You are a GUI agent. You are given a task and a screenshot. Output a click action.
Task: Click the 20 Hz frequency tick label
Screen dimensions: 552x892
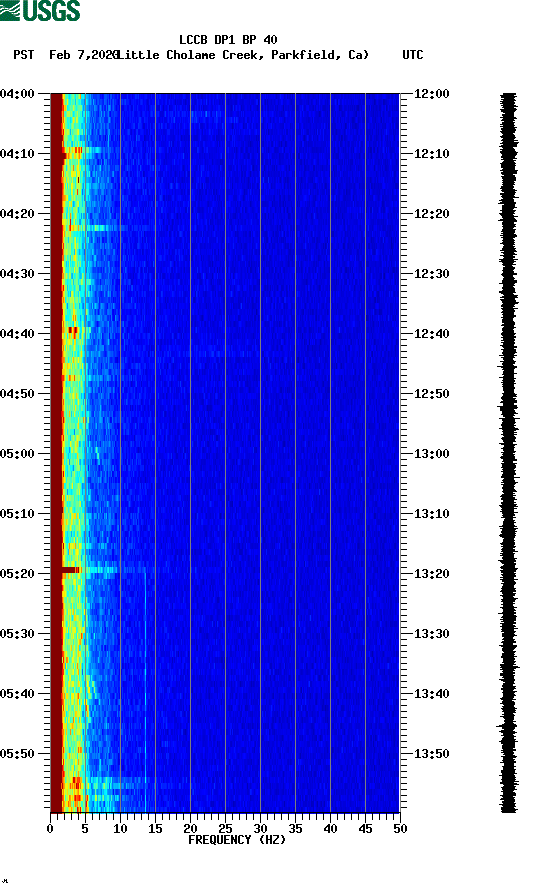[x=190, y=829]
